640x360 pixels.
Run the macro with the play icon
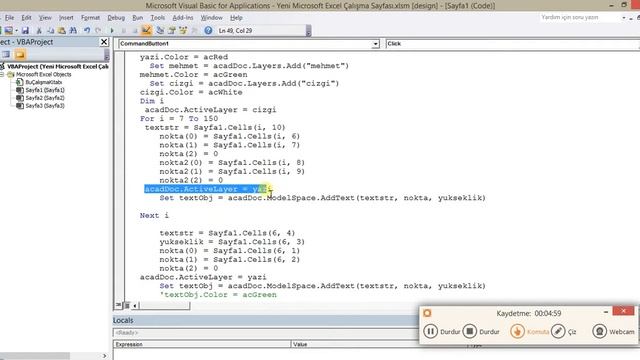pyautogui.click(x=112, y=31)
